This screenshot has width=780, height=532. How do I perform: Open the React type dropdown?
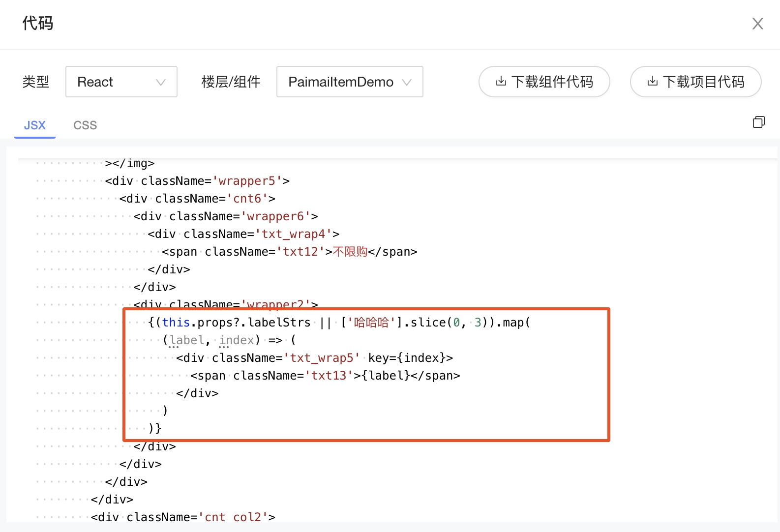tap(121, 82)
